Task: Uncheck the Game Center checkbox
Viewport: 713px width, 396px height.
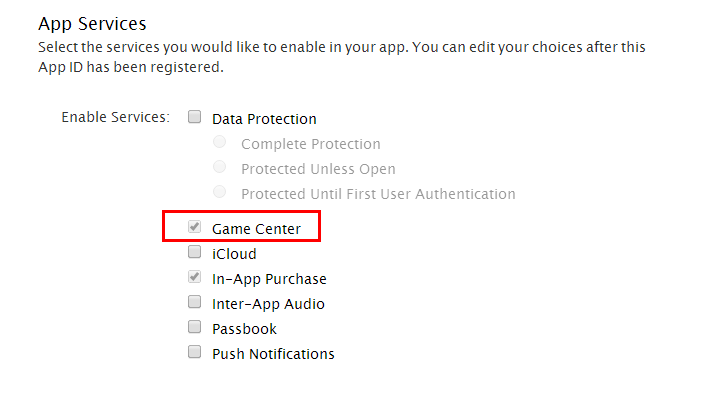Action: click(195, 226)
